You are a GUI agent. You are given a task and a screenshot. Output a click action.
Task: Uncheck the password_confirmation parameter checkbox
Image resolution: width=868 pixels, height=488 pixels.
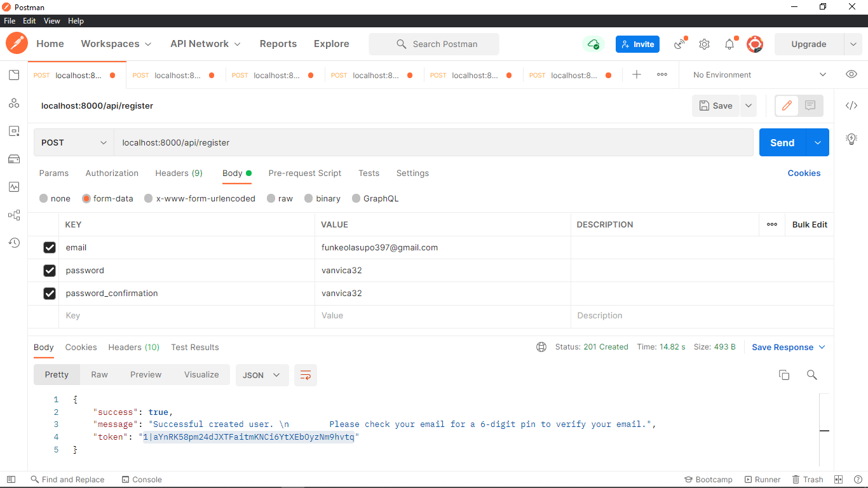50,294
